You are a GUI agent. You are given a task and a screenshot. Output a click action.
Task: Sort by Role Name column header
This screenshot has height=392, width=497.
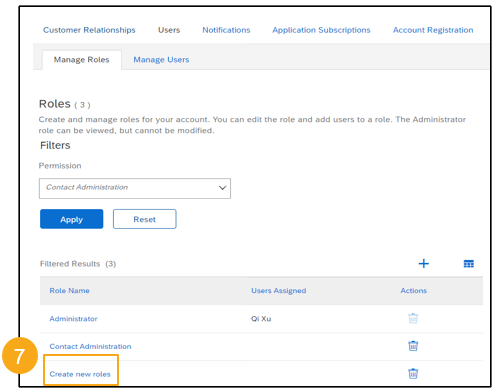click(69, 291)
